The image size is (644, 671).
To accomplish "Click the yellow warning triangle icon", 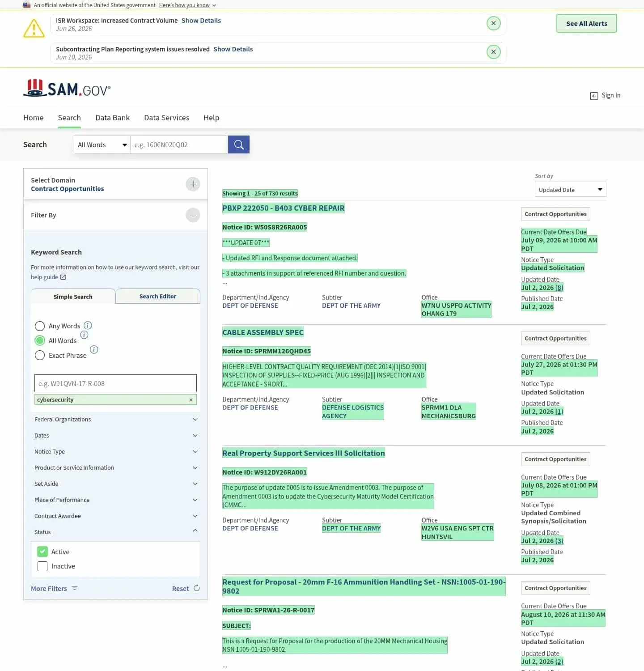I will tap(34, 28).
